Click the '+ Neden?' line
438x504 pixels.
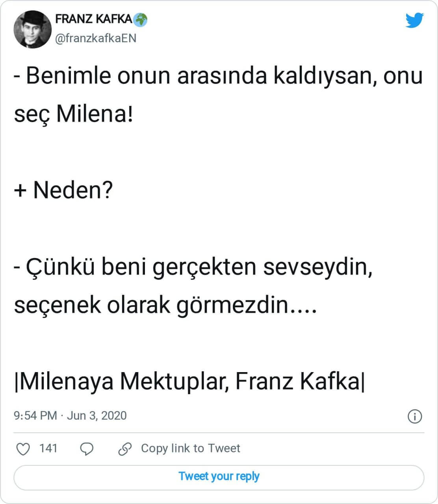click(63, 190)
